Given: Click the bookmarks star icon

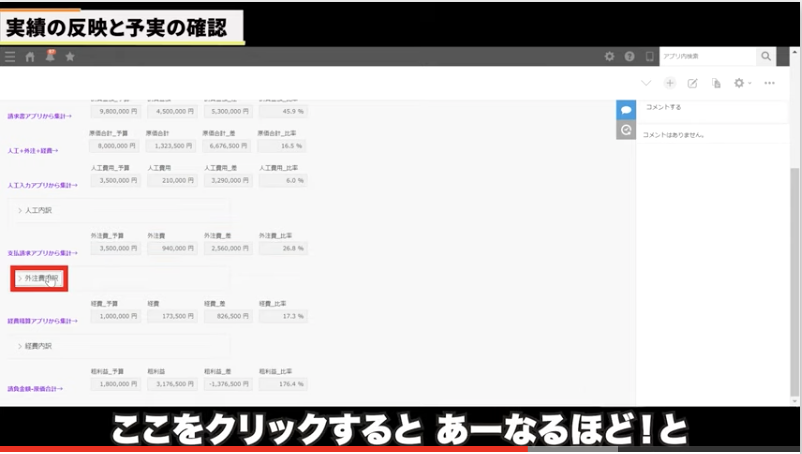Looking at the screenshot, I should pos(70,57).
